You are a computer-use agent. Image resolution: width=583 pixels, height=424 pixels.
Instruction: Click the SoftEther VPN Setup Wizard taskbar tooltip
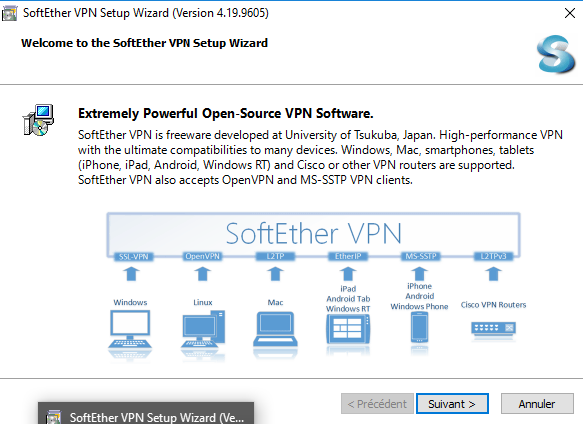(x=146, y=413)
